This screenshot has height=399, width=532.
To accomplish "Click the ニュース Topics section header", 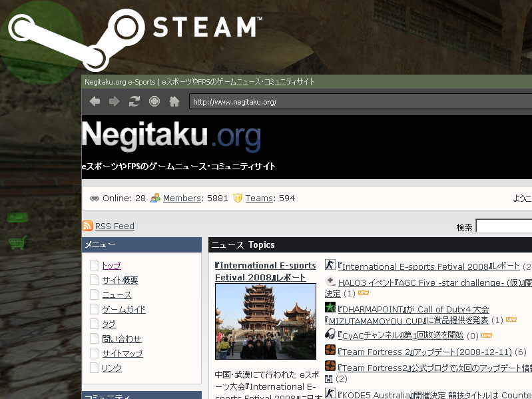I will coord(370,244).
